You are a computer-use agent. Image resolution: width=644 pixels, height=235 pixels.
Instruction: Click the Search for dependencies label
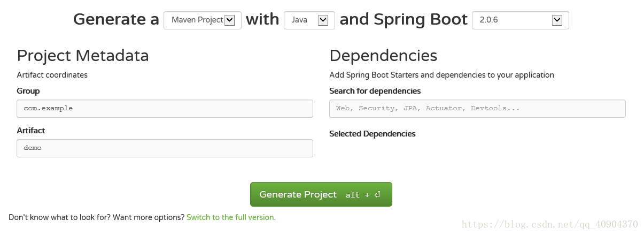(x=375, y=91)
